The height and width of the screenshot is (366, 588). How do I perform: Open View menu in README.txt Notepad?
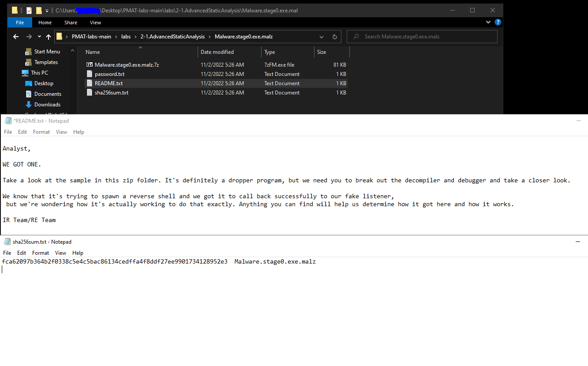pyautogui.click(x=61, y=132)
